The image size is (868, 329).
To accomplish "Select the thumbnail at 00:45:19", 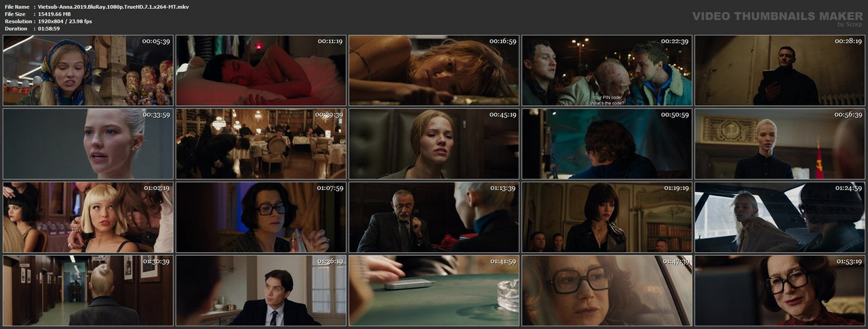I will [434, 144].
